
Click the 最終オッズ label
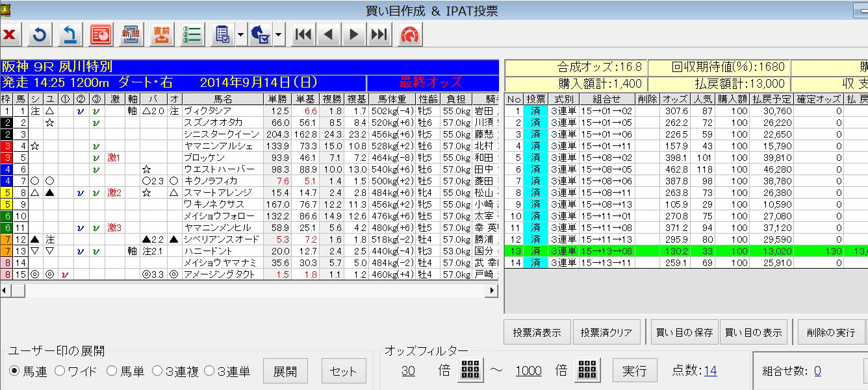(x=431, y=82)
